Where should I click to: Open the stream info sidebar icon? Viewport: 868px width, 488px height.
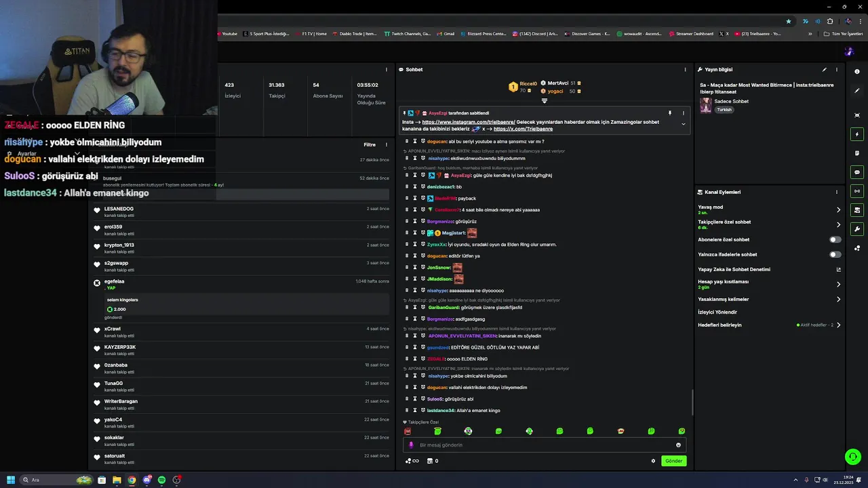point(857,71)
